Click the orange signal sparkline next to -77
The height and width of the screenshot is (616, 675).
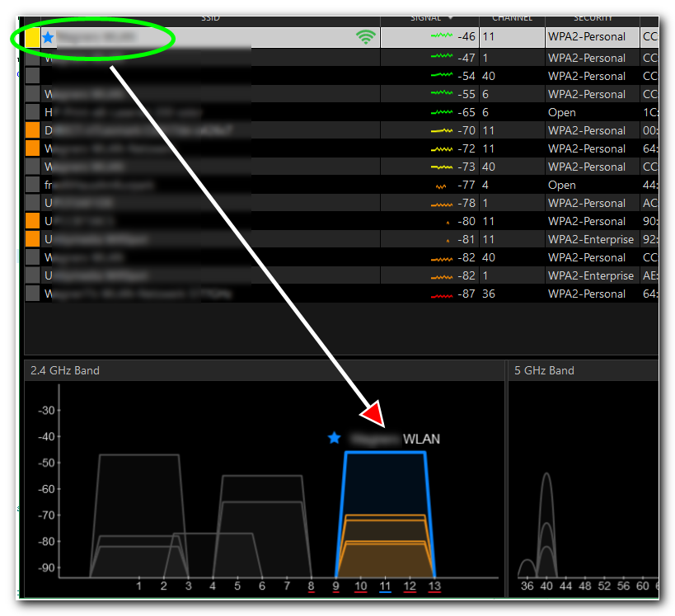click(440, 186)
